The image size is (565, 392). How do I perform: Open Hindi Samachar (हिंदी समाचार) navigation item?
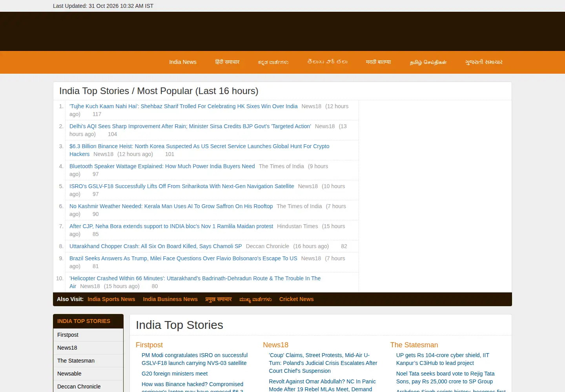tap(227, 62)
